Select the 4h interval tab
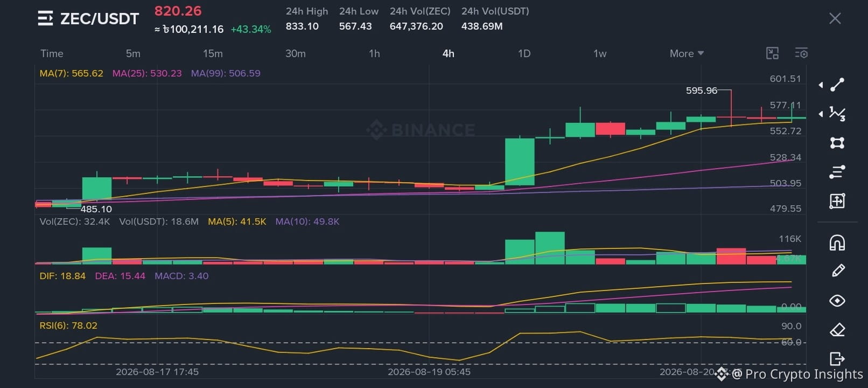The width and height of the screenshot is (868, 388). click(x=449, y=53)
